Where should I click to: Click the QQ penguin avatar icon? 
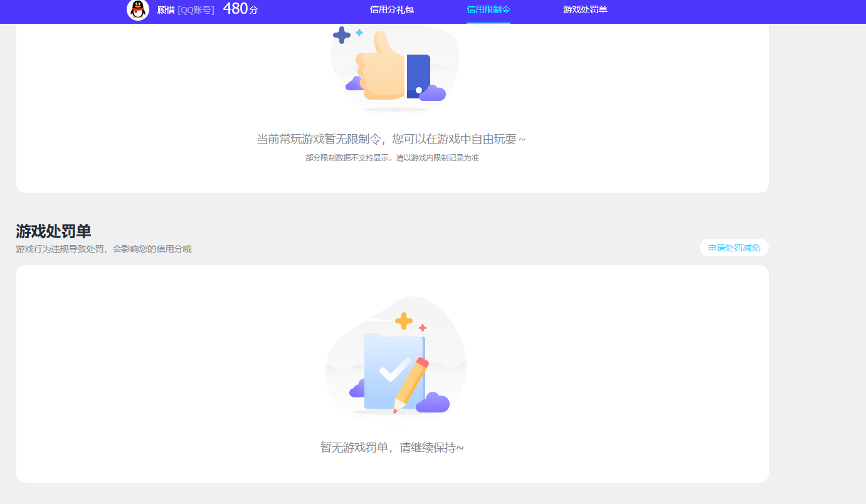[138, 9]
